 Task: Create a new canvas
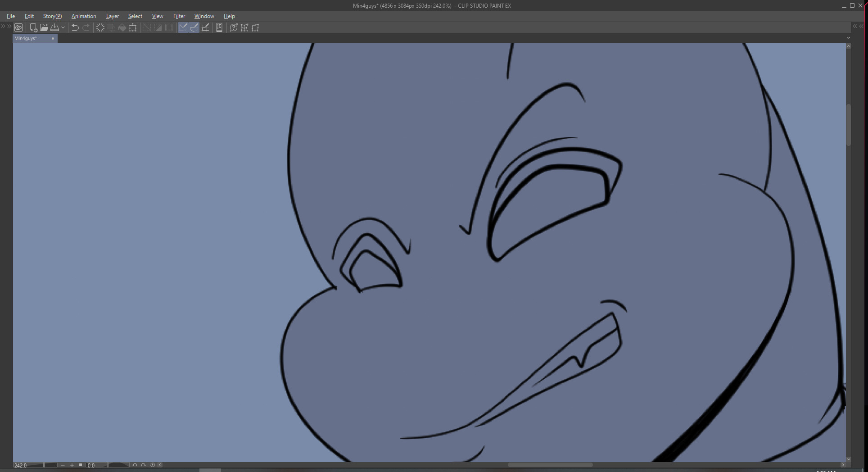[x=33, y=27]
